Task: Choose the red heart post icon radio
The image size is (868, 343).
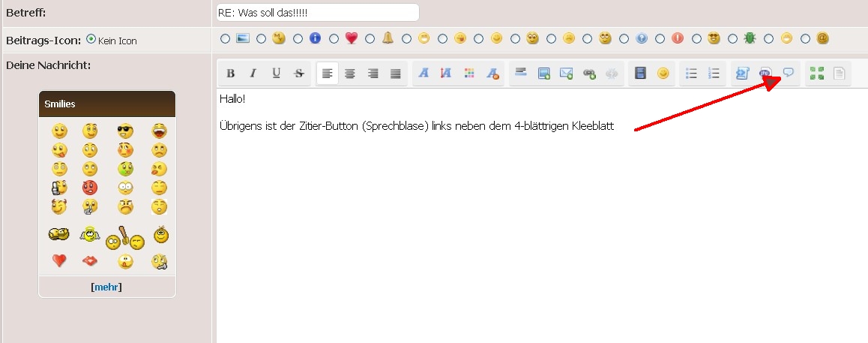Action: point(334,38)
